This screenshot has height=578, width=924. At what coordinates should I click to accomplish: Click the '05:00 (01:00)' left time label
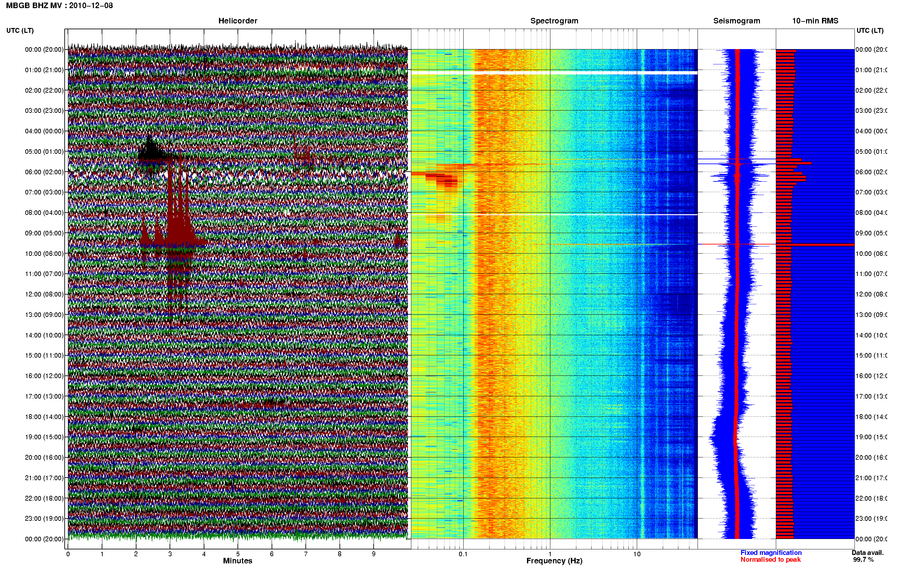(x=44, y=151)
